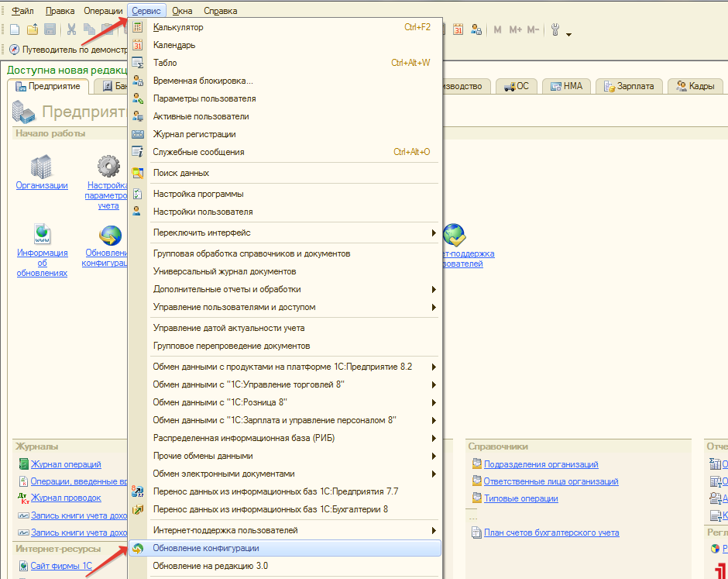
Task: Click the Журнал регистрации menu icon
Action: (138, 134)
